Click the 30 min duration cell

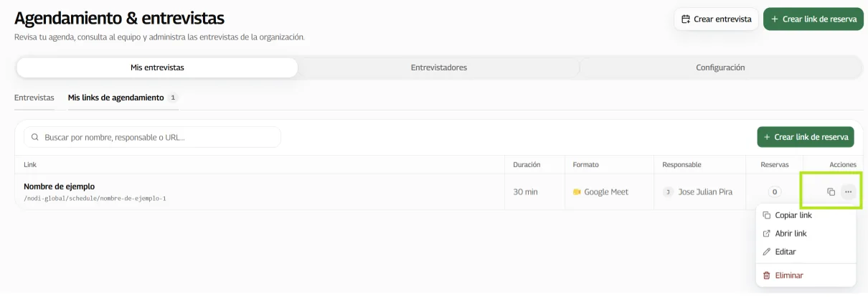(526, 192)
